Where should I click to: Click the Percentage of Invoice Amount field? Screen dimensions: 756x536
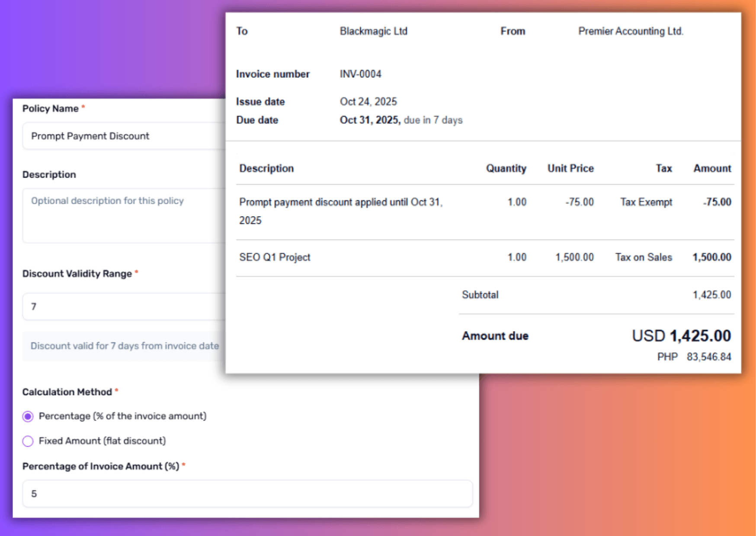247,494
